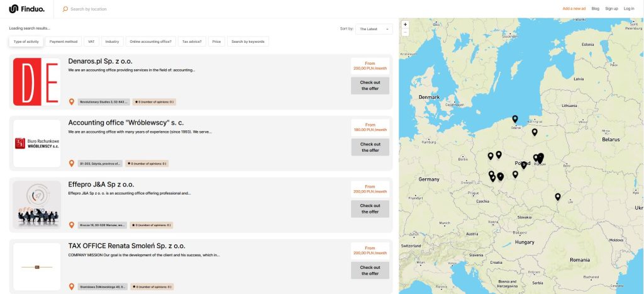The height and width of the screenshot is (294, 644).
Task: Click the location pin in Wróblewscy listing
Action: (72, 163)
